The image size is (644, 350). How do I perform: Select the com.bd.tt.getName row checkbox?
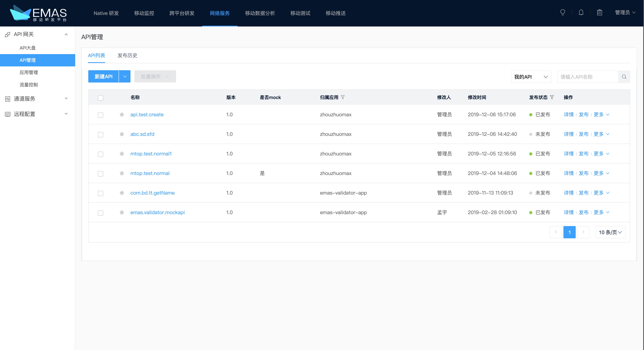click(x=101, y=193)
